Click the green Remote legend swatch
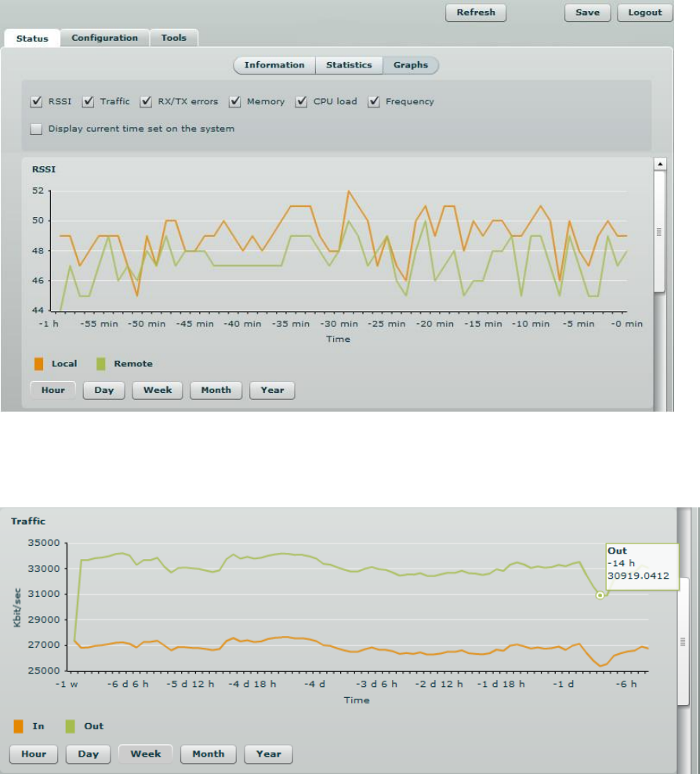The image size is (700, 774). pos(100,364)
